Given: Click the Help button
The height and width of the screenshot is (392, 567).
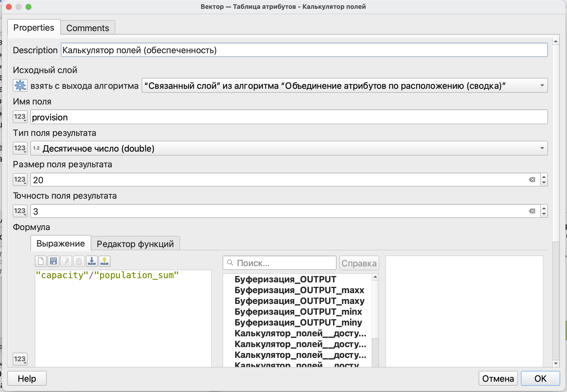Looking at the screenshot, I should [x=27, y=379].
